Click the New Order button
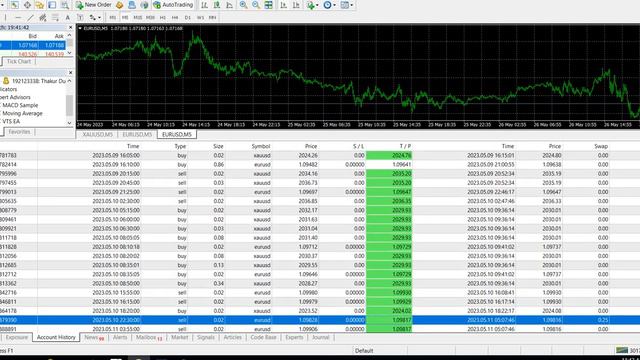640x360 pixels. pyautogui.click(x=93, y=5)
